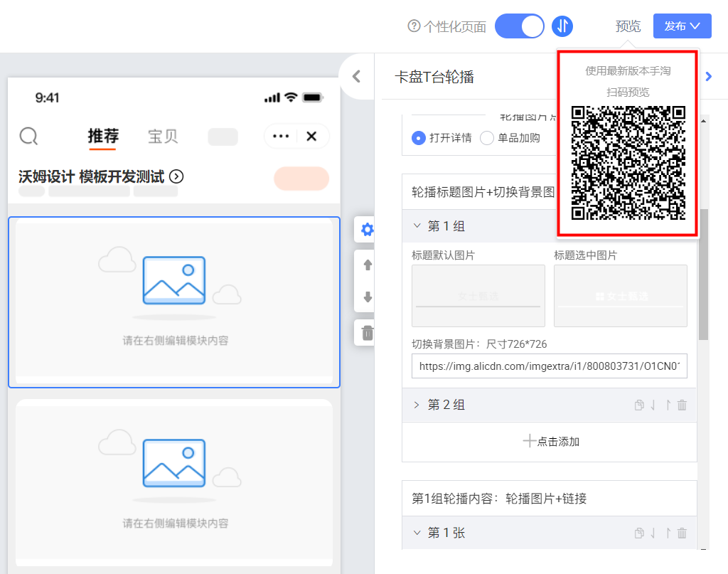Select the 打开详情 radio option

(418, 138)
